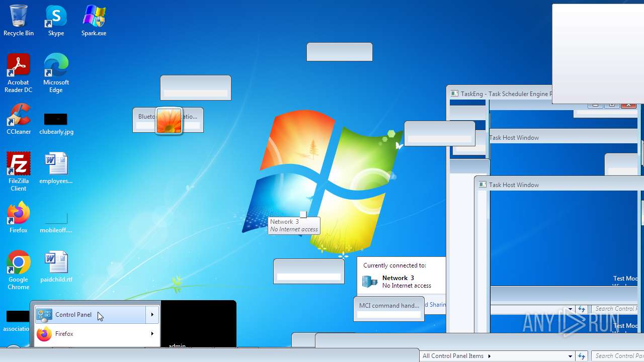Screen dimensions: 644x362
Task: Expand the Control Panel submenu arrow
Action: (152, 315)
